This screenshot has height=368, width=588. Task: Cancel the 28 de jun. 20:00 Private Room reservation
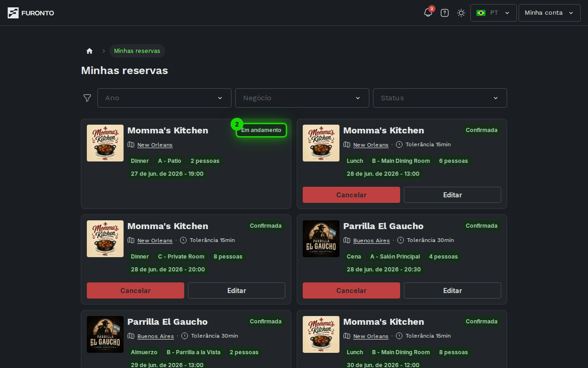[136, 291]
